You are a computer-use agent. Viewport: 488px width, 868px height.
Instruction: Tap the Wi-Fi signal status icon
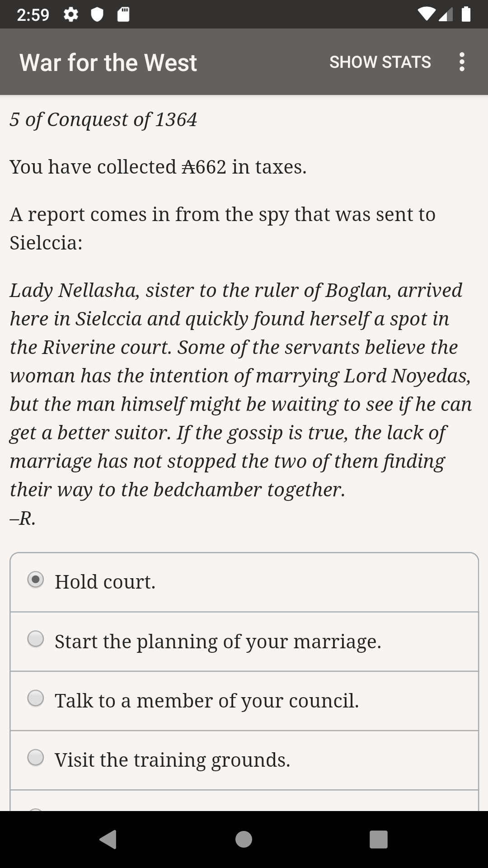point(426,14)
